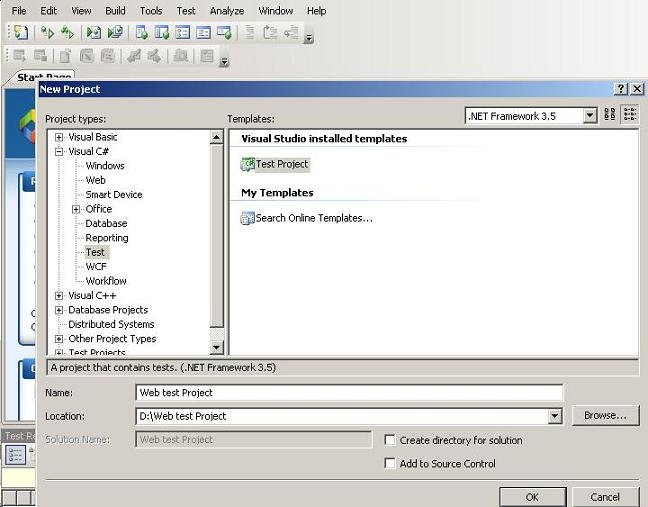Click the debug all tests stacked-documents icon
648x507 pixels.
point(115,33)
